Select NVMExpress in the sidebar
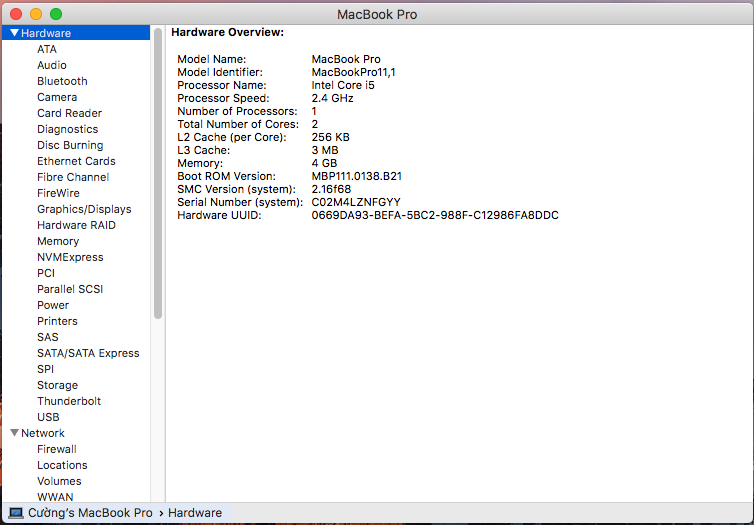The width and height of the screenshot is (754, 525). (x=70, y=257)
